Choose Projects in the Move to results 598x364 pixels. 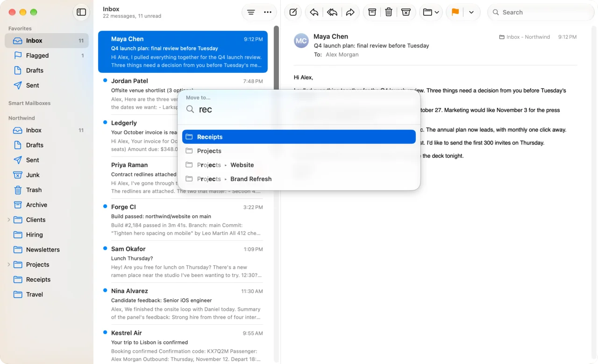299,151
